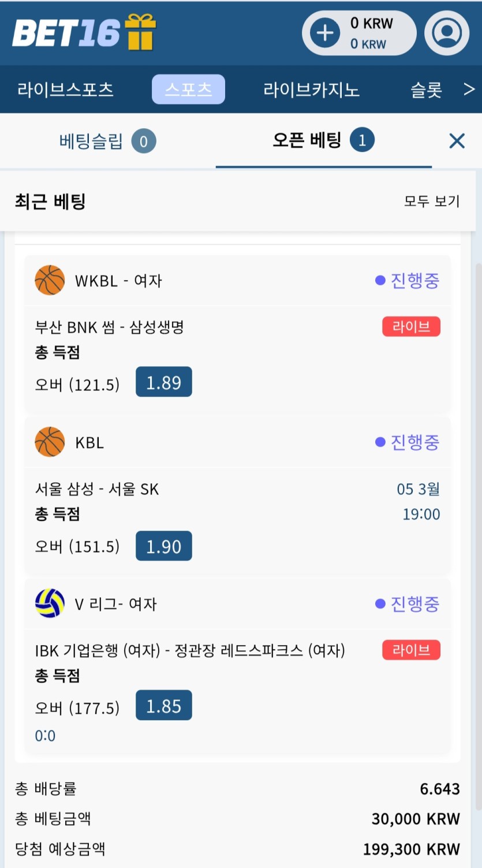Click the 1.89 odds button
482x868 pixels.
tap(163, 382)
